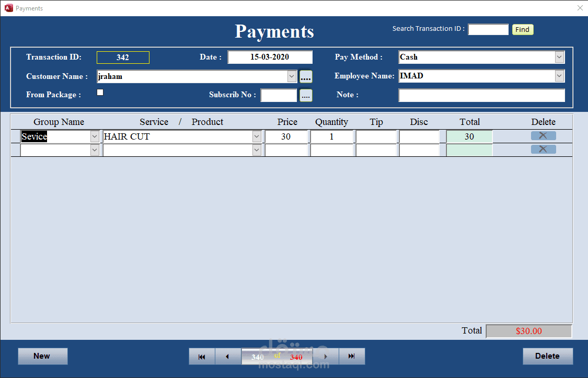This screenshot has width=588, height=378.
Task: Open the Pay Method dropdown
Action: (559, 57)
